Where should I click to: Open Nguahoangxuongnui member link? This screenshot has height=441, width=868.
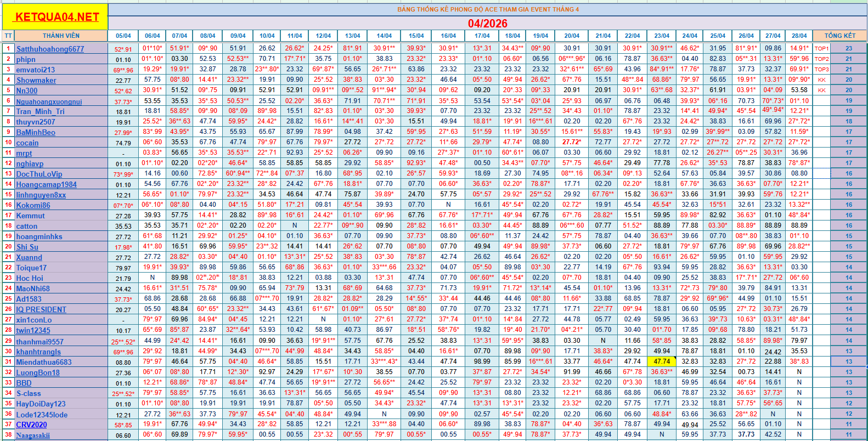(x=49, y=101)
